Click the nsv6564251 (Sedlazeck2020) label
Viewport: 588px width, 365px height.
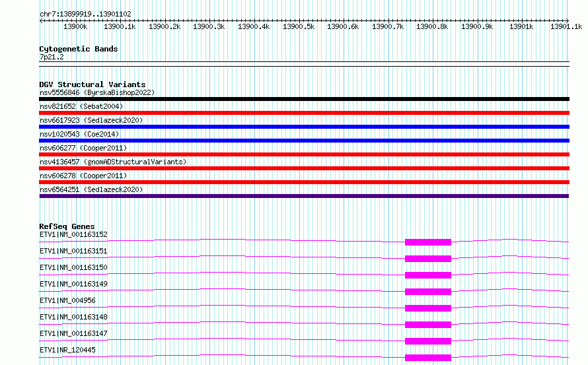coord(91,189)
